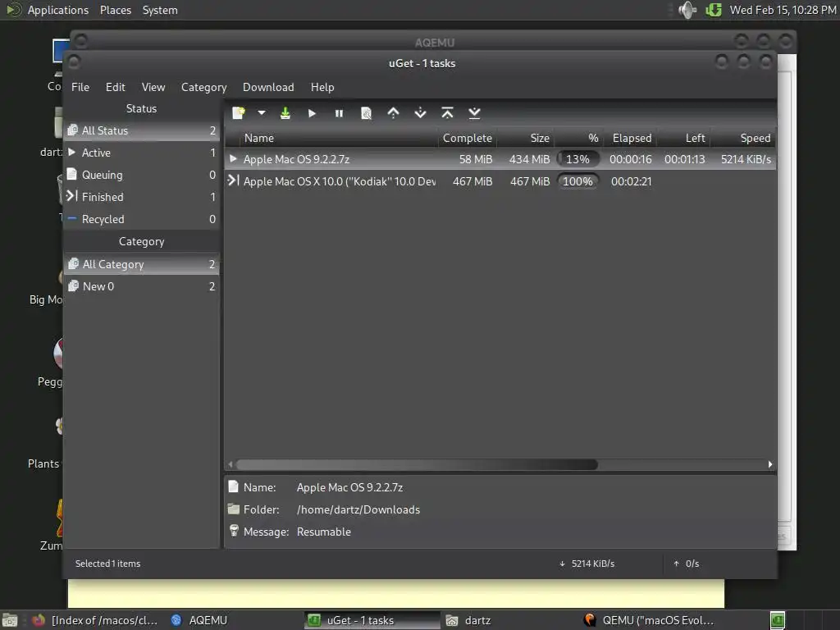
Task: Open the Download menu
Action: coord(268,87)
